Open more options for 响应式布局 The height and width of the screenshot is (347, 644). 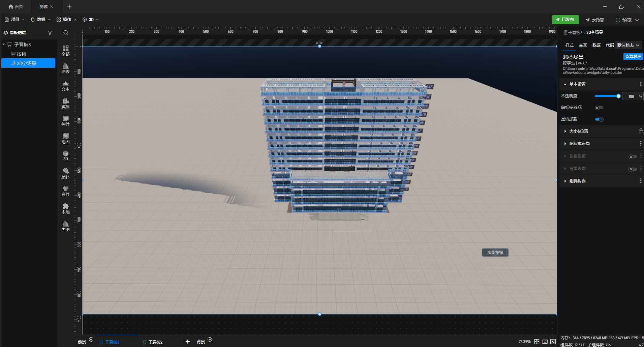point(641,143)
